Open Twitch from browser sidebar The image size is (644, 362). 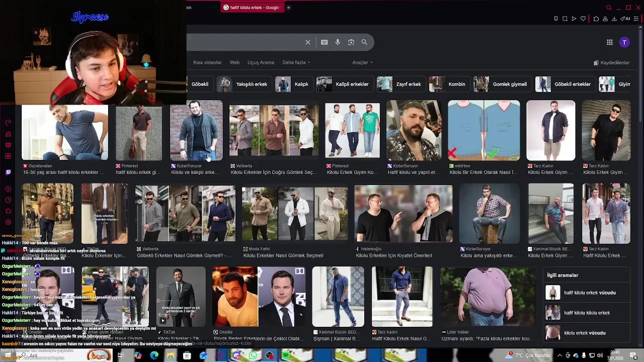coord(8,172)
